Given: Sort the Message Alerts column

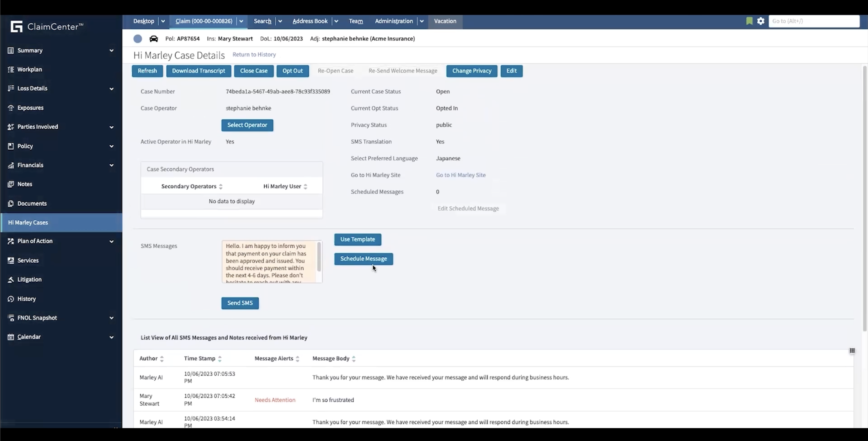Looking at the screenshot, I should click(x=298, y=359).
